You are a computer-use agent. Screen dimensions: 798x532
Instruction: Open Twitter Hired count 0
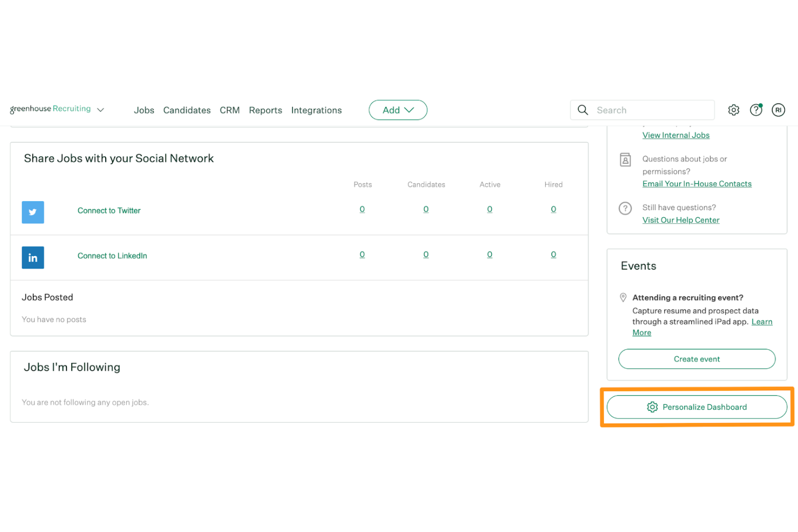pyautogui.click(x=553, y=209)
